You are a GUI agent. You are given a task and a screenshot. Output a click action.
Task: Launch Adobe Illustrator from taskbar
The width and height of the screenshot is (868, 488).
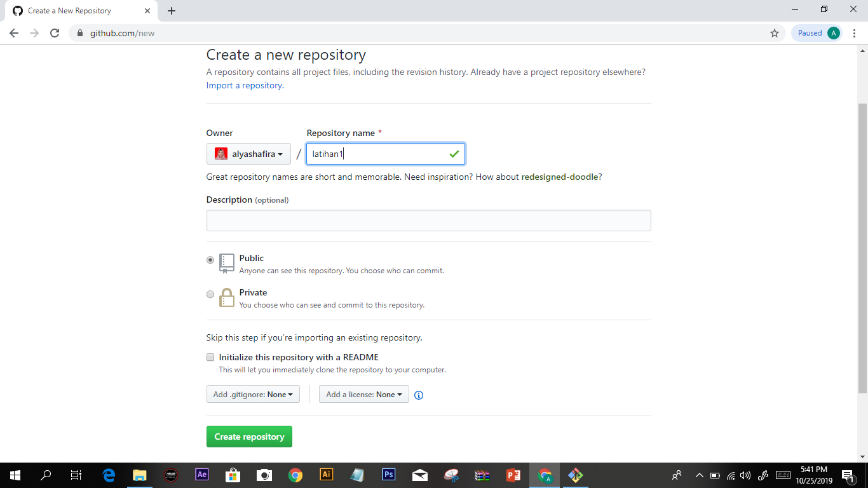point(326,475)
